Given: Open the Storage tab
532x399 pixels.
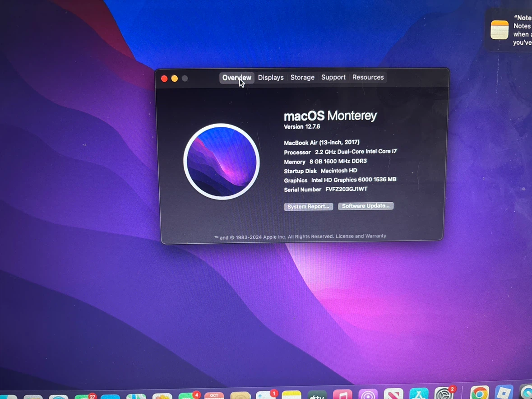Looking at the screenshot, I should click(x=302, y=77).
